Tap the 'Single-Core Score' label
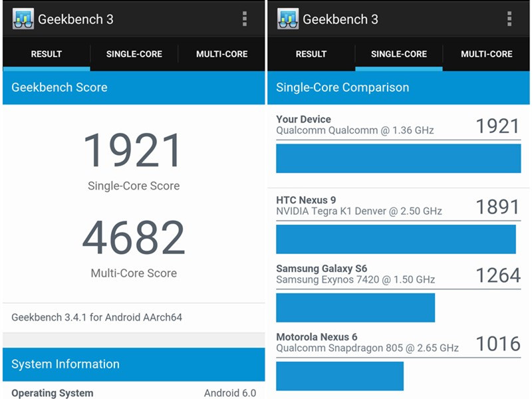Screen dimensions: 532x399 click(x=134, y=186)
